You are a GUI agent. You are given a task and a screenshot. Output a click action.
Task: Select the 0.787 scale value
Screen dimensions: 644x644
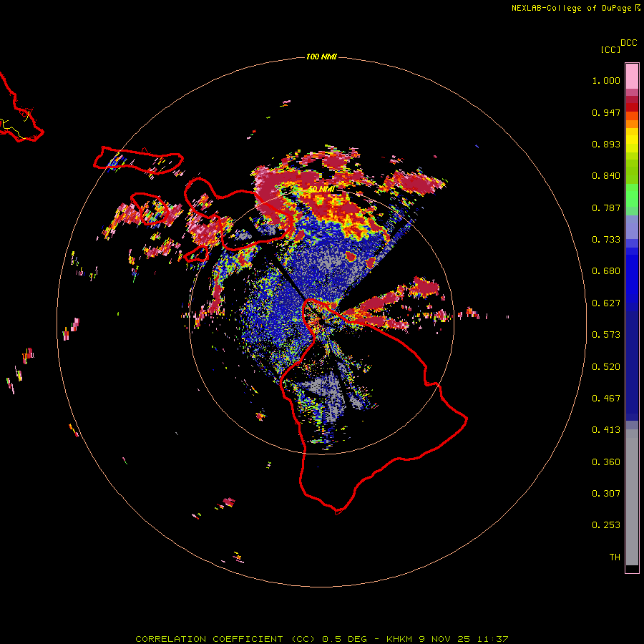[606, 208]
